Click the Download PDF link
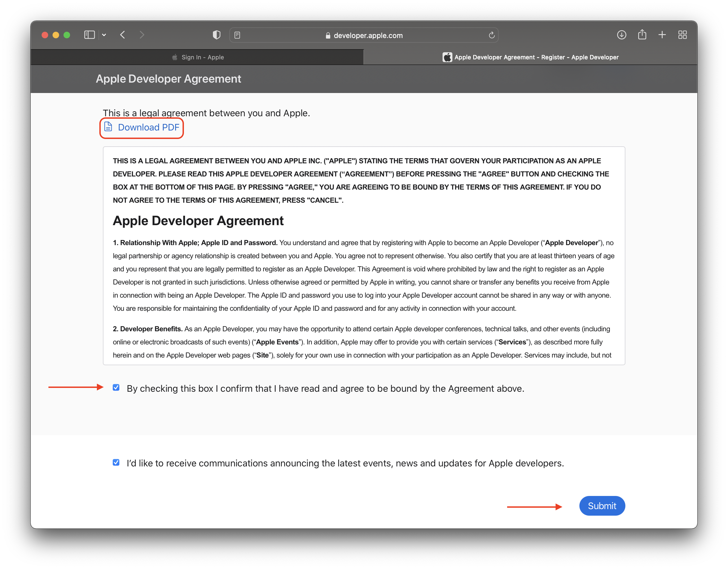Viewport: 728px width, 569px height. click(148, 127)
